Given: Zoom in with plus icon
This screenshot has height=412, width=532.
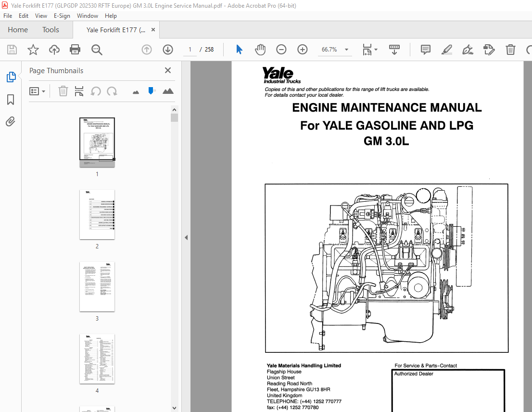Looking at the screenshot, I should point(302,50).
